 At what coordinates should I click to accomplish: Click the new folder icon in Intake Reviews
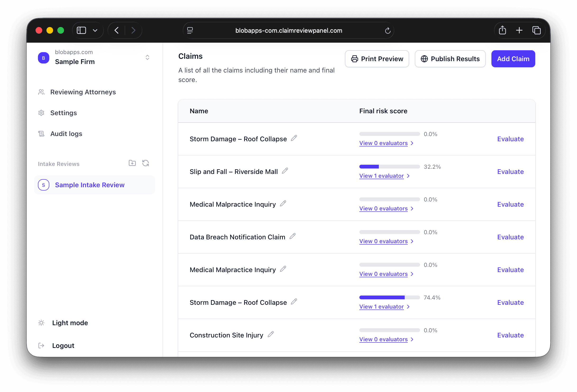pyautogui.click(x=132, y=163)
